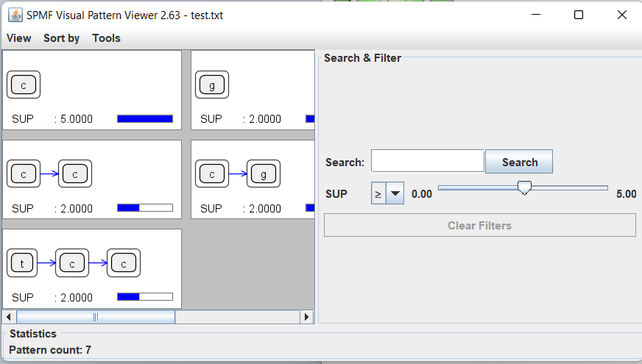Open the Sort by menu
This screenshot has width=642, height=364.
(x=61, y=38)
